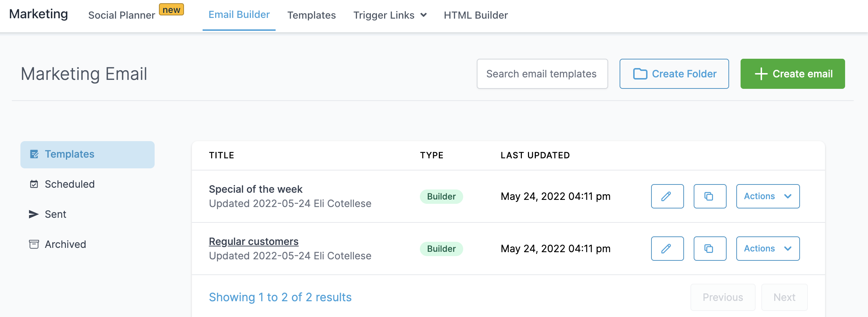This screenshot has height=317, width=868.
Task: Click the Scheduled calendar icon
Action: pos(34,184)
